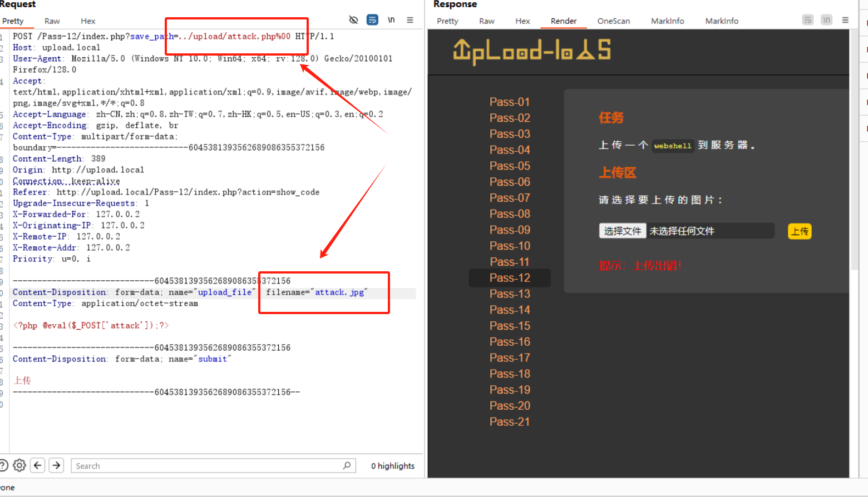The width and height of the screenshot is (868, 497).
Task: Open the first MarkInfo tab
Action: 668,21
